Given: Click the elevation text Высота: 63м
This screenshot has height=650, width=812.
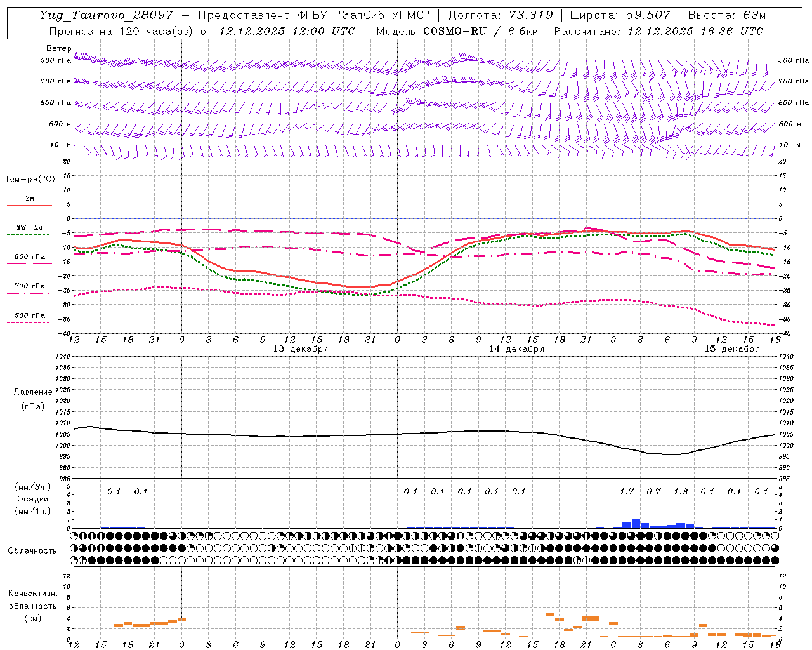Looking at the screenshot, I should tap(726, 15).
